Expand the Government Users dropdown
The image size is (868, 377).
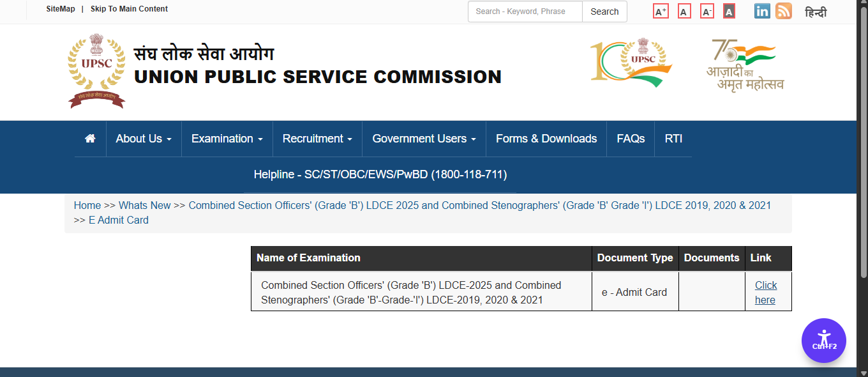tap(424, 139)
